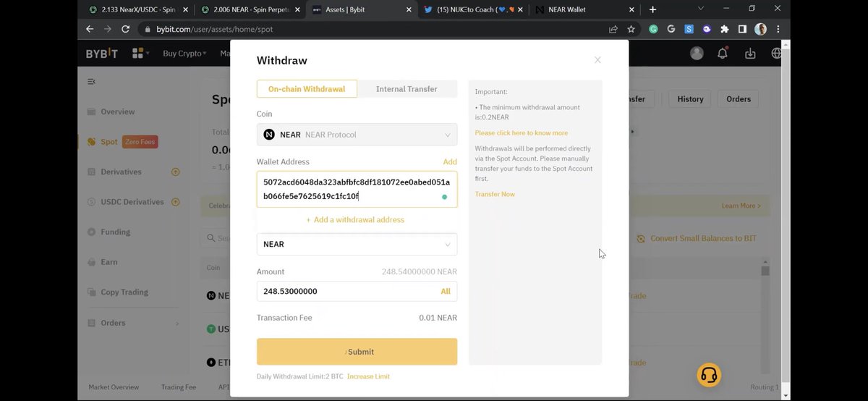Open the Orders button near History

point(739,99)
